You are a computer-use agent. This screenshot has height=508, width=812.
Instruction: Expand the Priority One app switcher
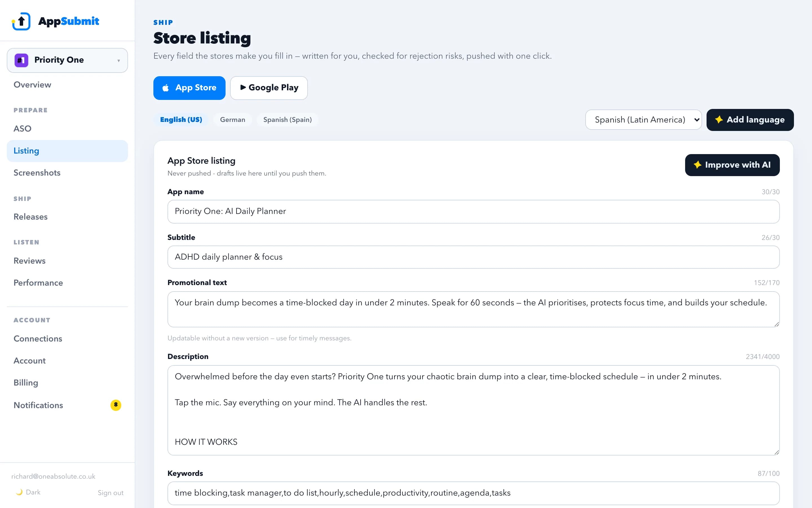tap(67, 60)
